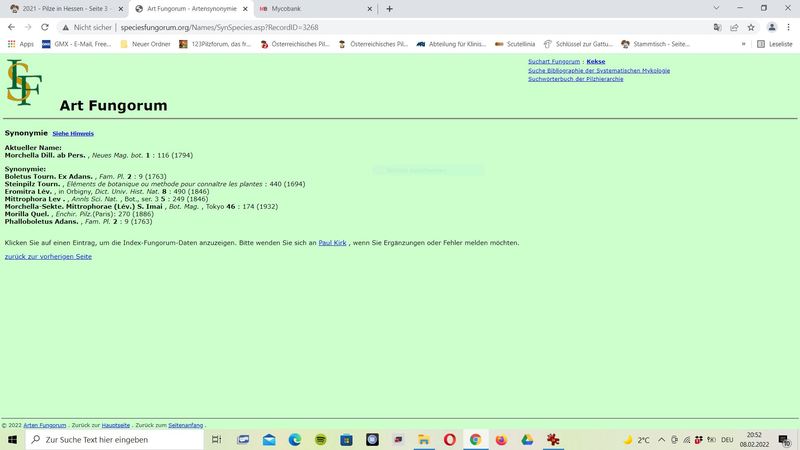Click the 'Morilla Quel.' synonym entry
Image resolution: width=800 pixels, height=450 pixels.
27,214
